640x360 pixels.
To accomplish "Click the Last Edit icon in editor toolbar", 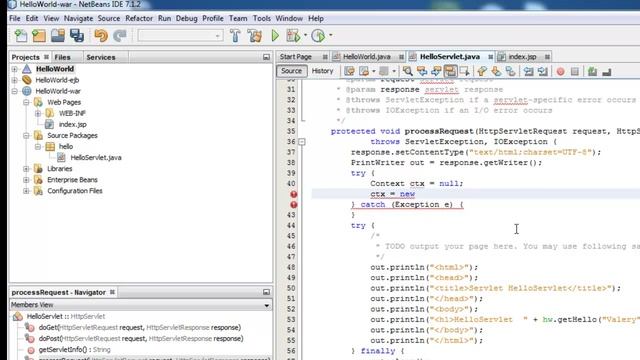I will [x=349, y=71].
